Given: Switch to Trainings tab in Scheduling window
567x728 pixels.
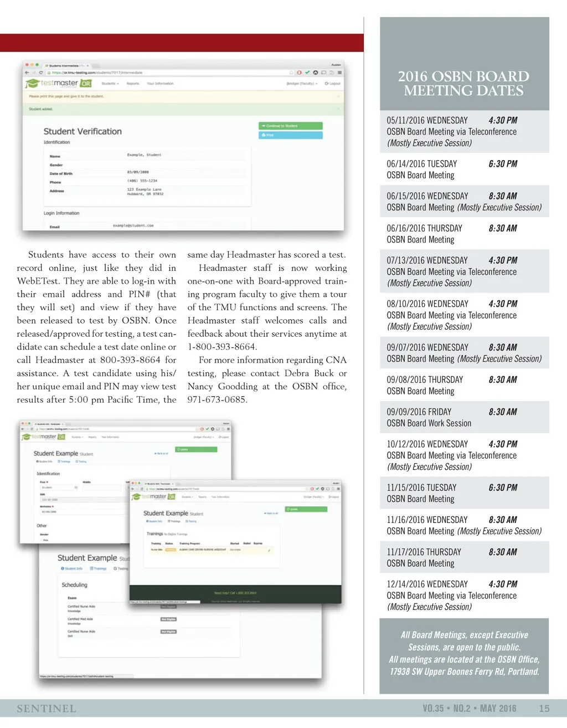Looking at the screenshot, I should tap(99, 569).
